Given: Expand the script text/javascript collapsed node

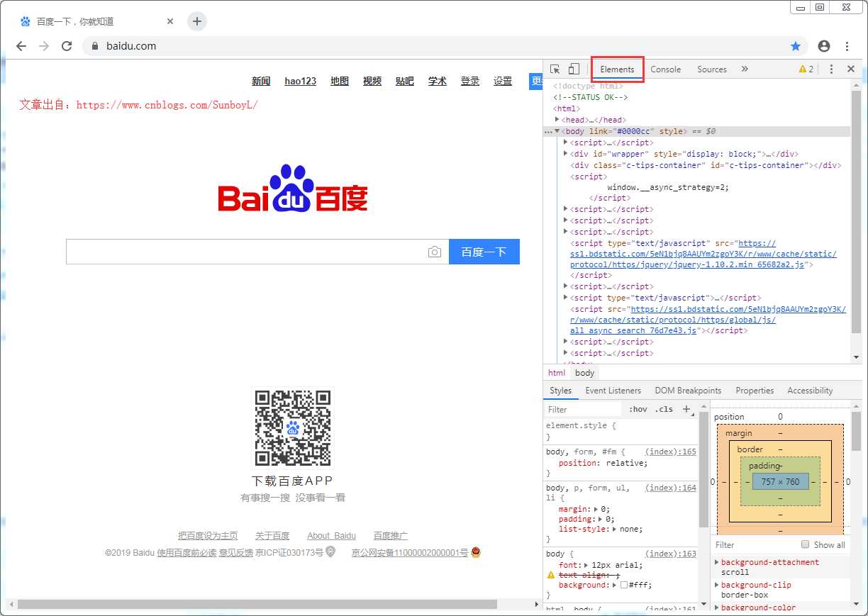Looking at the screenshot, I should [566, 298].
